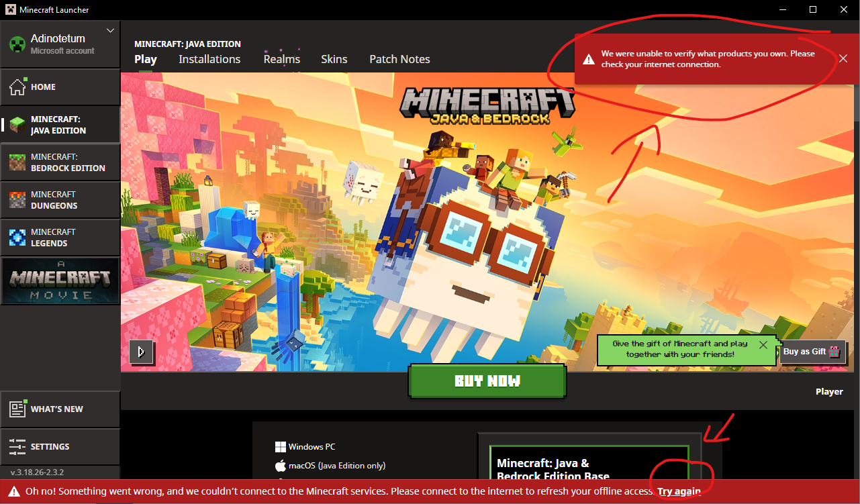Screen dimensions: 860x504
Task: Click the Creeper account avatar icon
Action: point(17,44)
